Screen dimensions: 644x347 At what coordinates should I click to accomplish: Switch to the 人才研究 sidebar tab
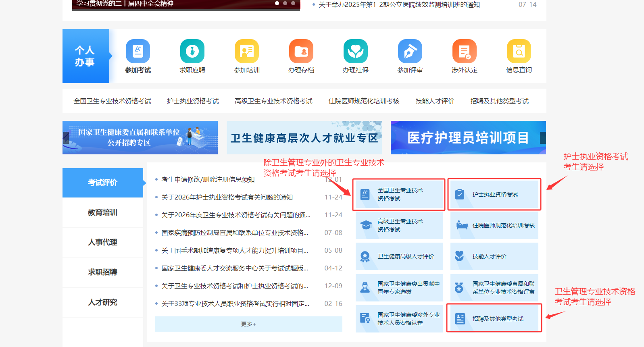coord(103,302)
